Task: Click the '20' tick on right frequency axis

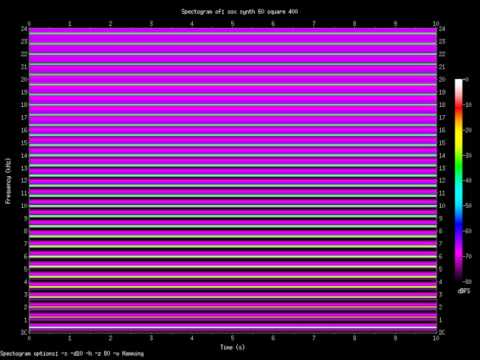Action: point(442,79)
